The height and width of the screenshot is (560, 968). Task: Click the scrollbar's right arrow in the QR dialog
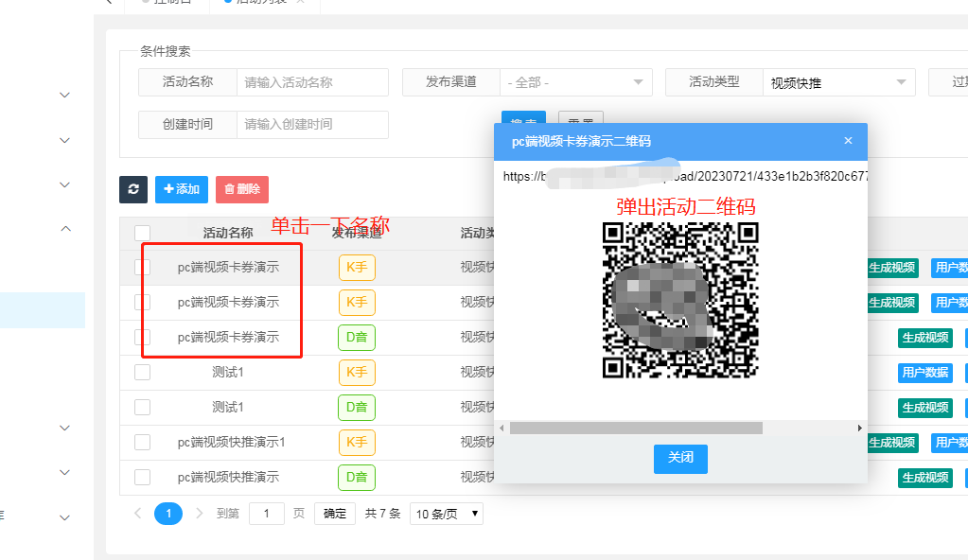(859, 428)
